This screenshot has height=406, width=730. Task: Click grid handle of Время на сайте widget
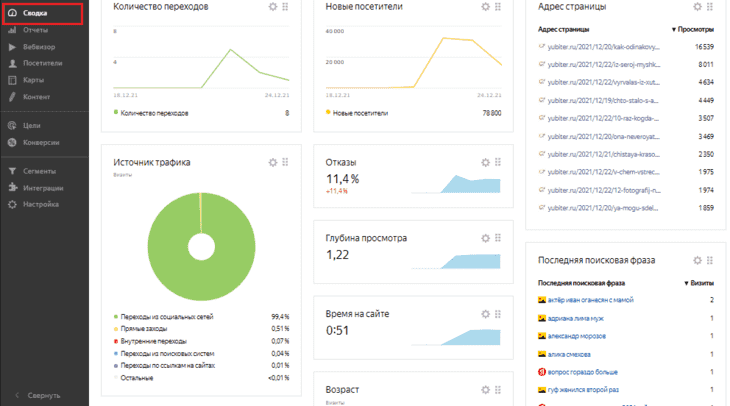(498, 314)
